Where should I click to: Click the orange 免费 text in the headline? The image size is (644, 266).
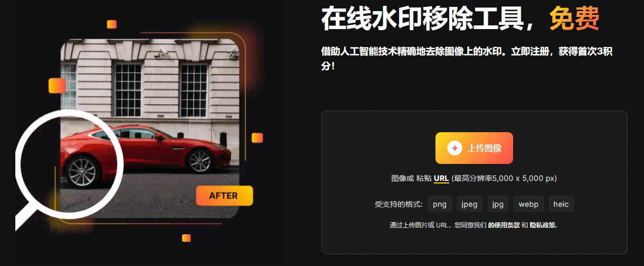(x=574, y=19)
